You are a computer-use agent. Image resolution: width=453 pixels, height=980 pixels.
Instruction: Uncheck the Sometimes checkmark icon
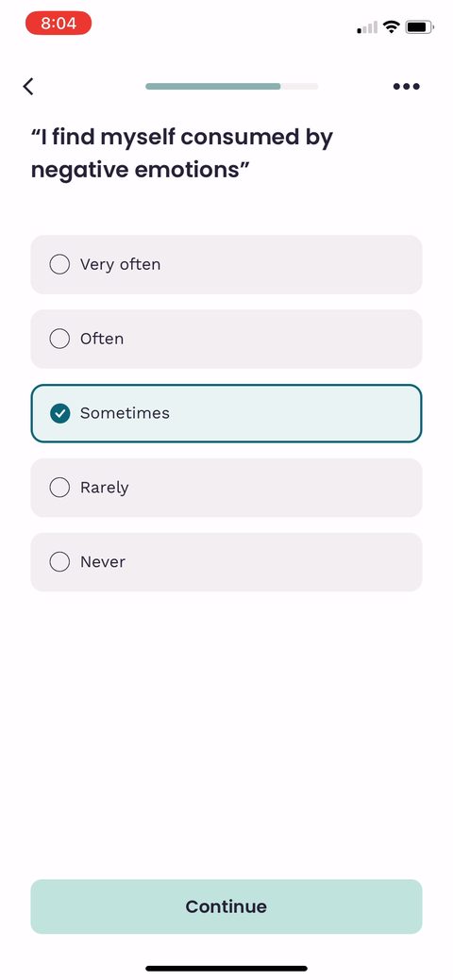pyautogui.click(x=59, y=413)
